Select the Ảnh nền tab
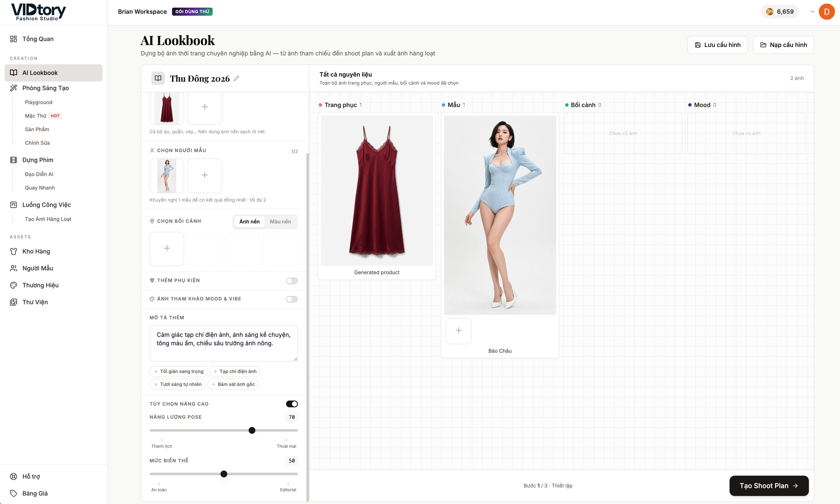Viewport: 840px width, 504px height. click(x=249, y=222)
